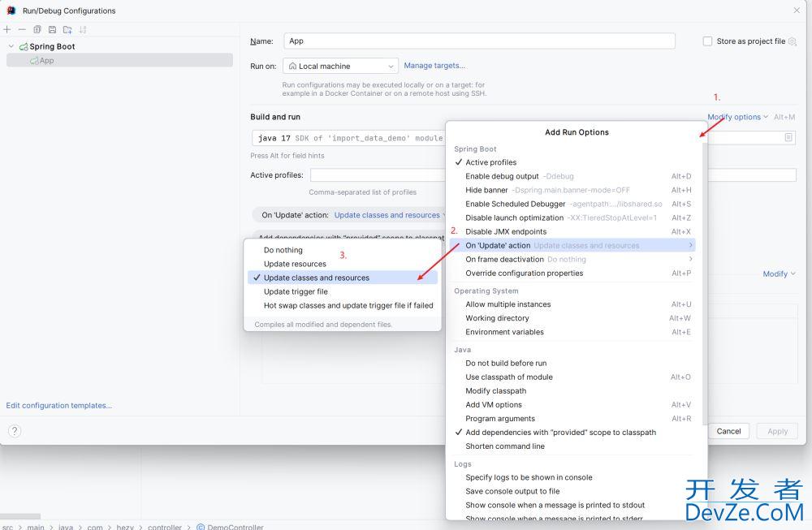812x530 pixels.
Task: Select Disable JMX endpoints option
Action: [572, 231]
